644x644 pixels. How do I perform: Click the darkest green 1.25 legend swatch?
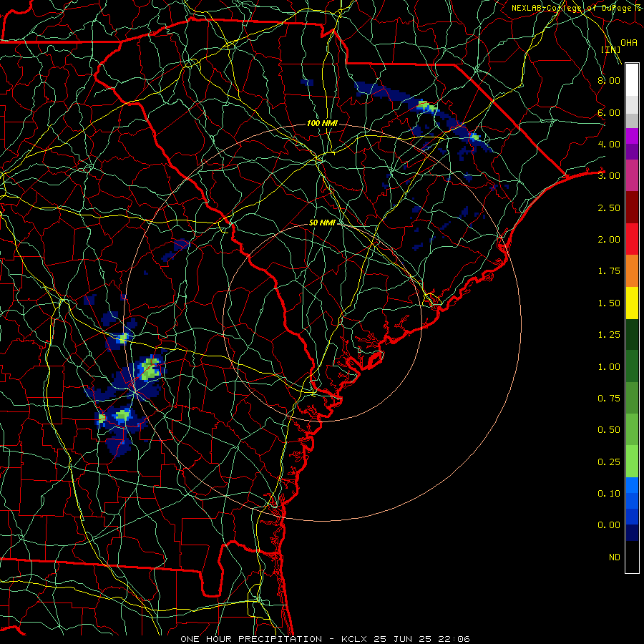tap(632, 335)
